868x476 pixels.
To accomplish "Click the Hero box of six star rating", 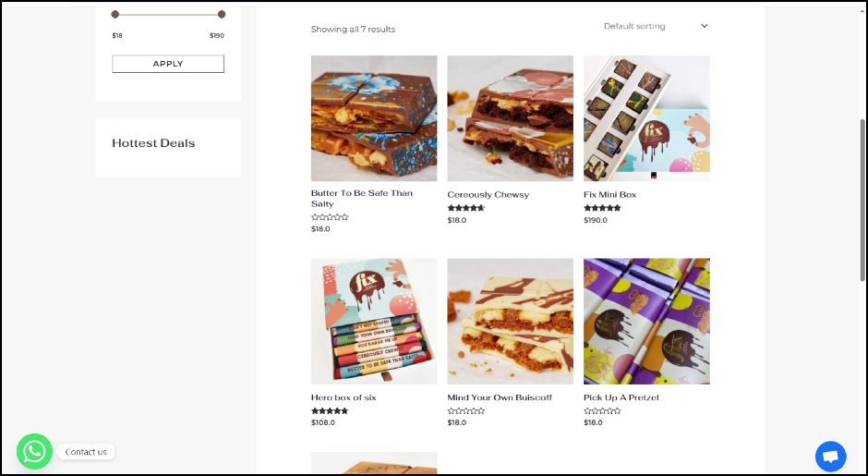I will (x=330, y=411).
